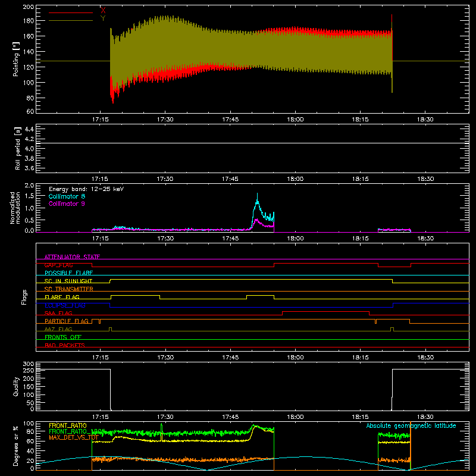The height and width of the screenshot is (476, 476).
Task: Click the orange MAX_DET_VS_TOT legend entry
Action: point(74,437)
